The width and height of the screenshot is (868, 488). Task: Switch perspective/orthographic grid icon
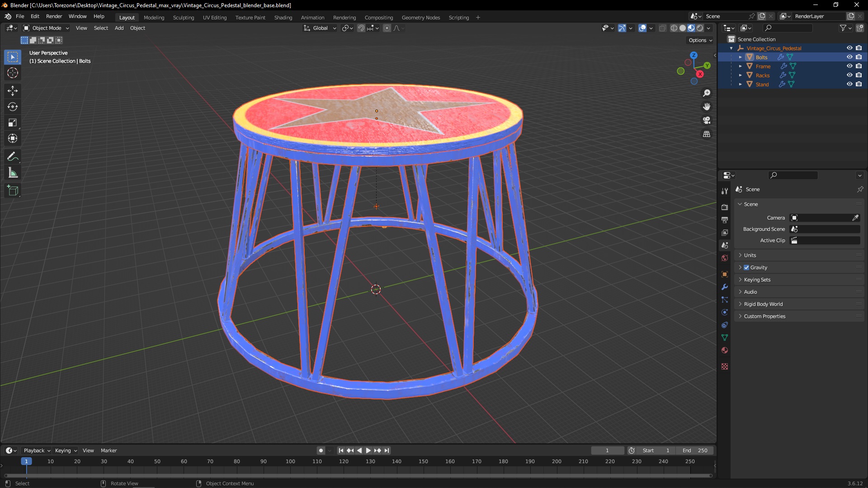point(707,134)
